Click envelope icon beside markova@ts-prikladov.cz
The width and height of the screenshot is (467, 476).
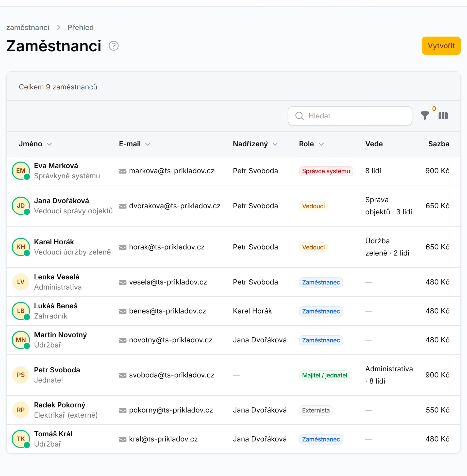(123, 171)
